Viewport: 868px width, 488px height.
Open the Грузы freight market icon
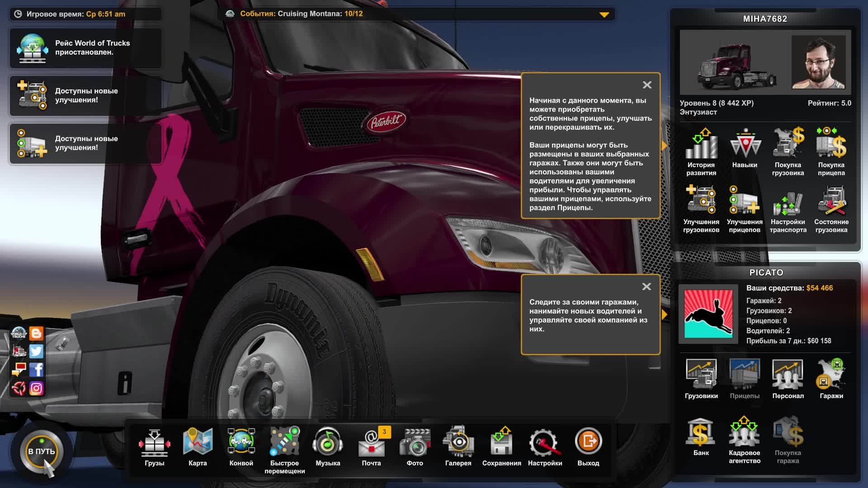(154, 443)
